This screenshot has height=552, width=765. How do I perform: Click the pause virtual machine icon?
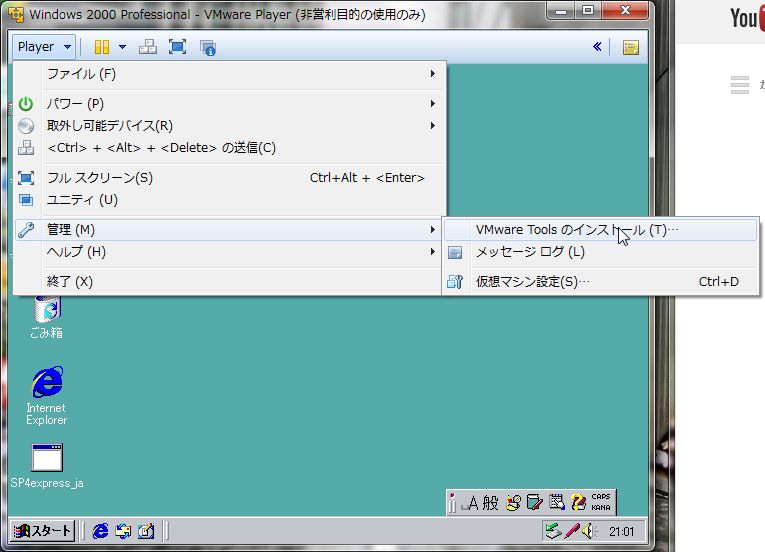tap(101, 47)
